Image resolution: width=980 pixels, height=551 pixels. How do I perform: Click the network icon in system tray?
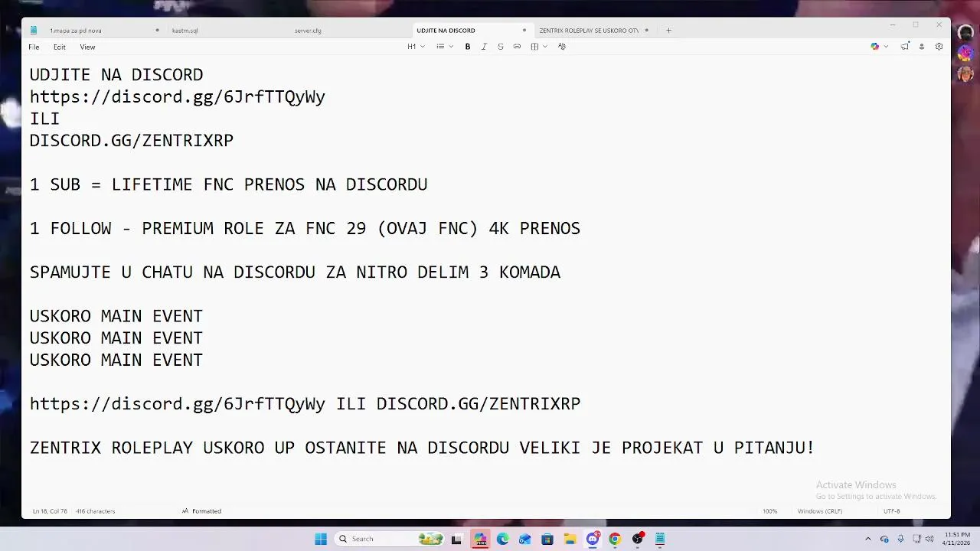click(x=916, y=539)
